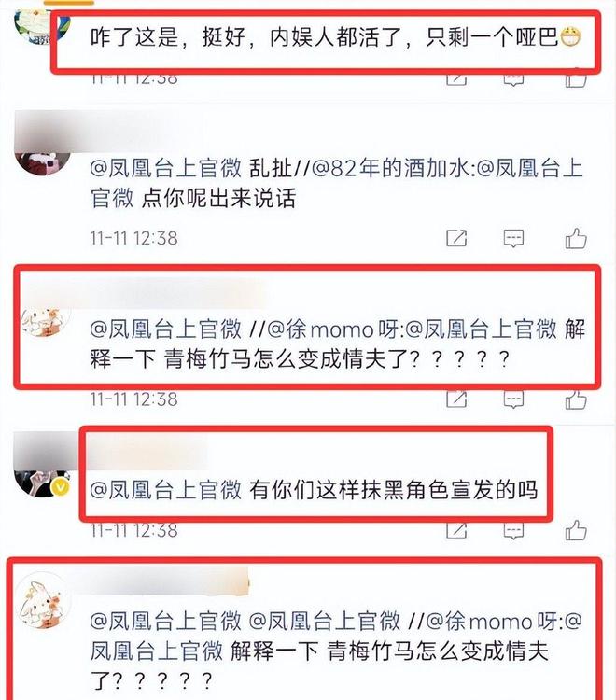
Task: Like the '抹黑角色宣发' comment
Action: (576, 530)
